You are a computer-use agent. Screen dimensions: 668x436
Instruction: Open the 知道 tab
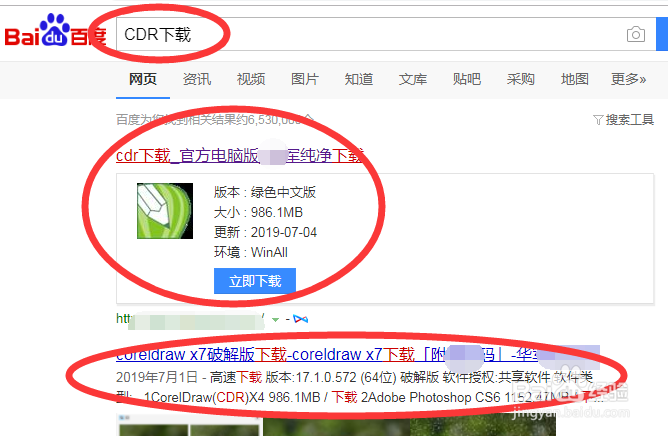pyautogui.click(x=359, y=79)
